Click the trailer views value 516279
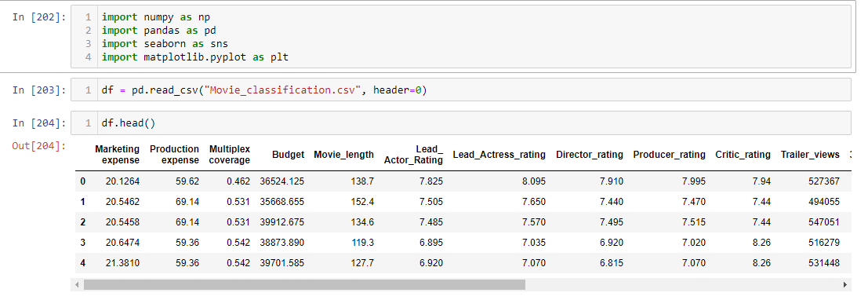This screenshot has height=300, width=868. (824, 243)
